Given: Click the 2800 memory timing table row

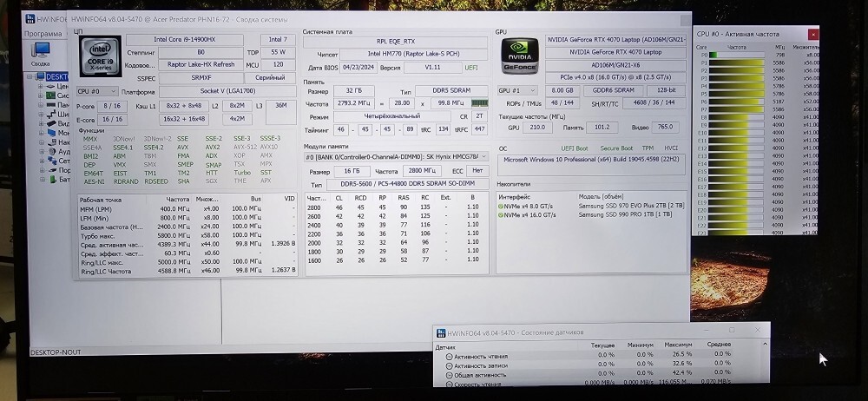Looking at the screenshot, I should pos(397,207).
